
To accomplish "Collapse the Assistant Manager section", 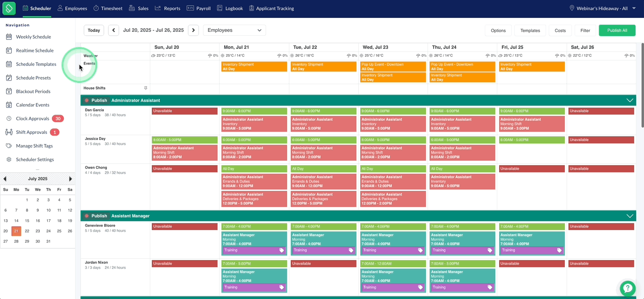I will (x=630, y=216).
